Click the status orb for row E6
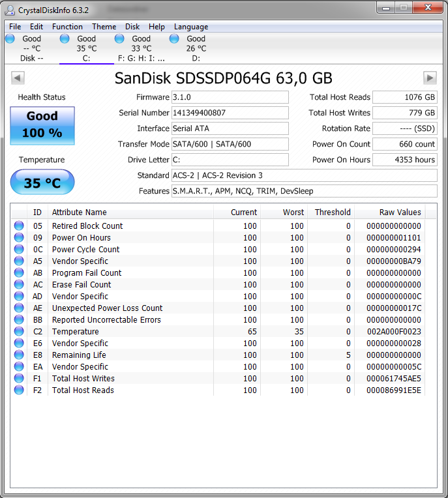448x498 pixels. [19, 343]
